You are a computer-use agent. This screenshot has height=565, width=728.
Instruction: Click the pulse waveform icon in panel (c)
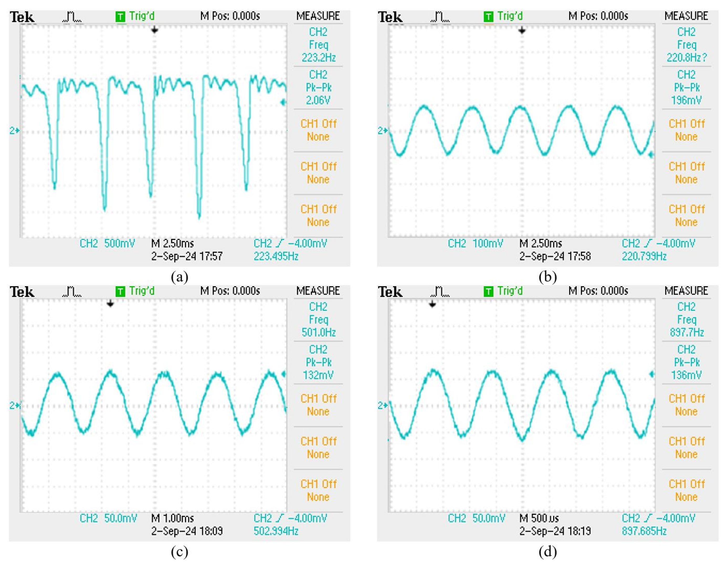(72, 292)
